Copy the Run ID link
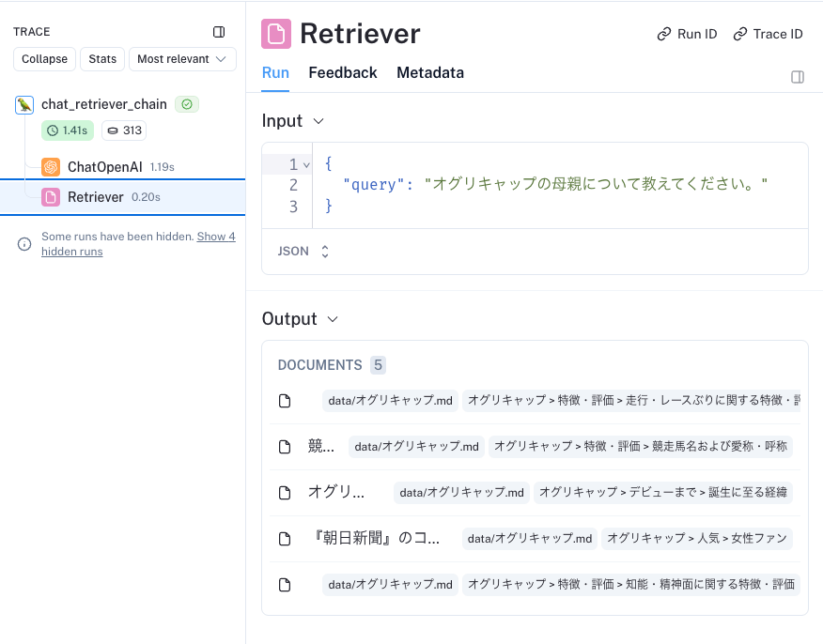The height and width of the screenshot is (644, 823). 687,34
